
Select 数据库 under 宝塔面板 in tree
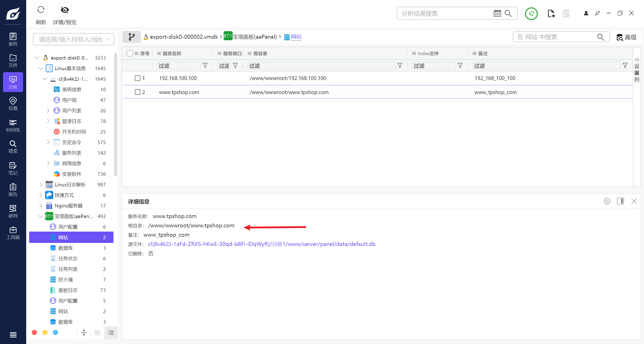click(66, 248)
